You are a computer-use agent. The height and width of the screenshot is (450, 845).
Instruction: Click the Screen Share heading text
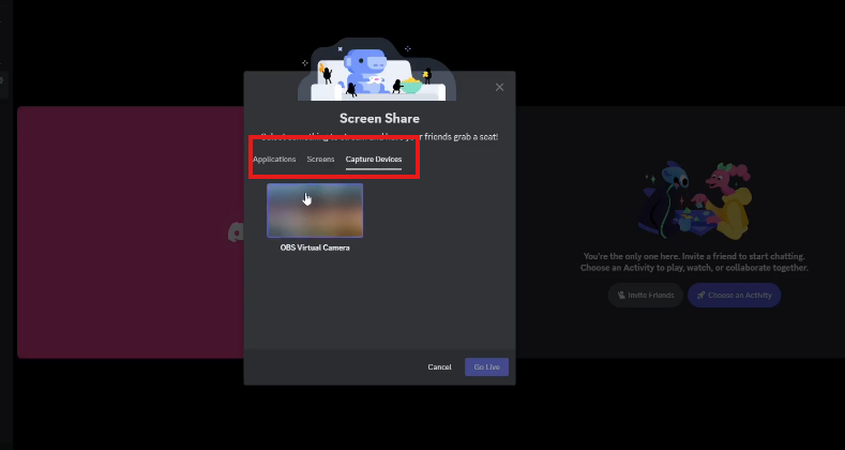pyautogui.click(x=379, y=119)
